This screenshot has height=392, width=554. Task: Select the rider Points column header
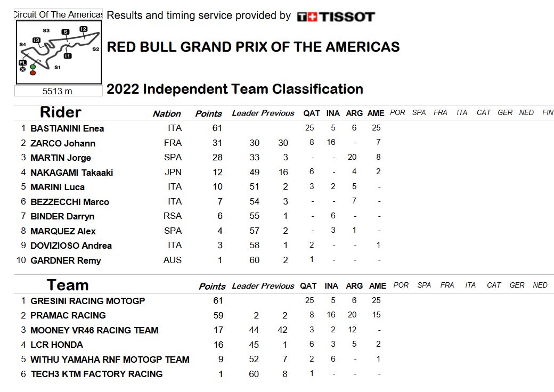tap(208, 114)
